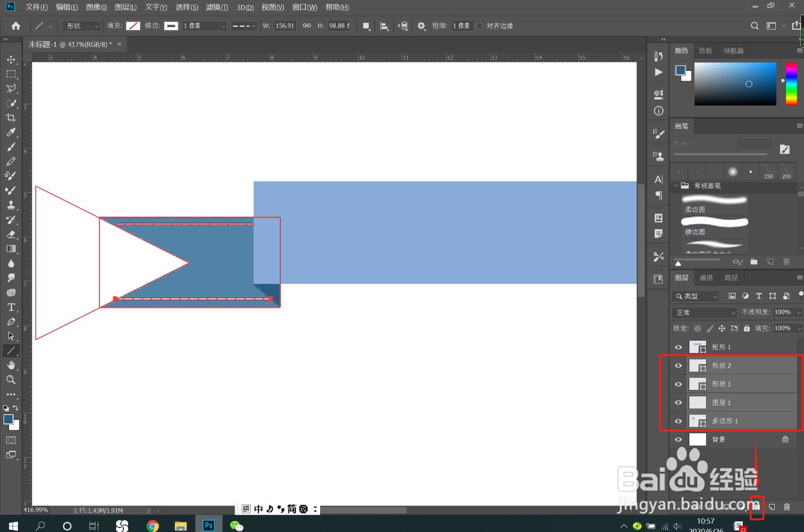This screenshot has height=532, width=804.
Task: Open Chrome from the Windows taskbar
Action: pyautogui.click(x=153, y=525)
